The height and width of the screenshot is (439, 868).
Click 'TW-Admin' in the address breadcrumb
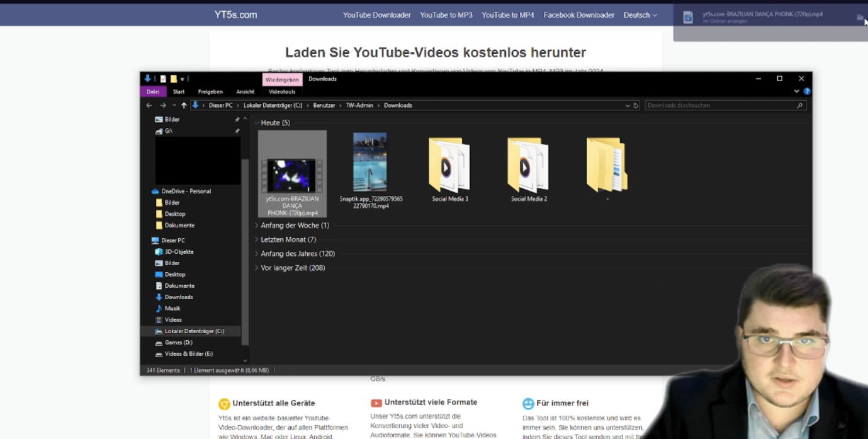point(359,106)
